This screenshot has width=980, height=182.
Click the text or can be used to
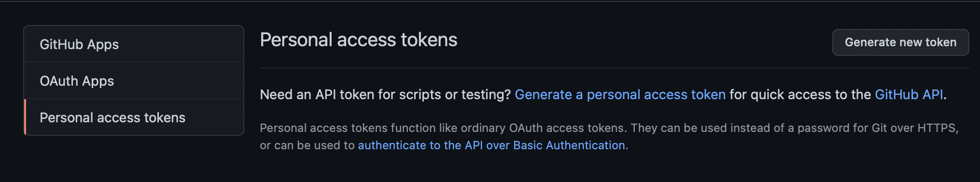click(x=307, y=145)
